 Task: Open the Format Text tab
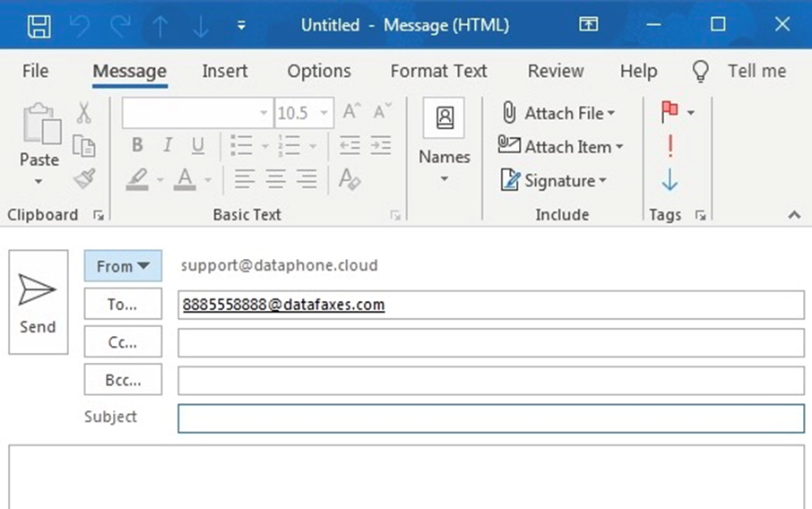(438, 72)
